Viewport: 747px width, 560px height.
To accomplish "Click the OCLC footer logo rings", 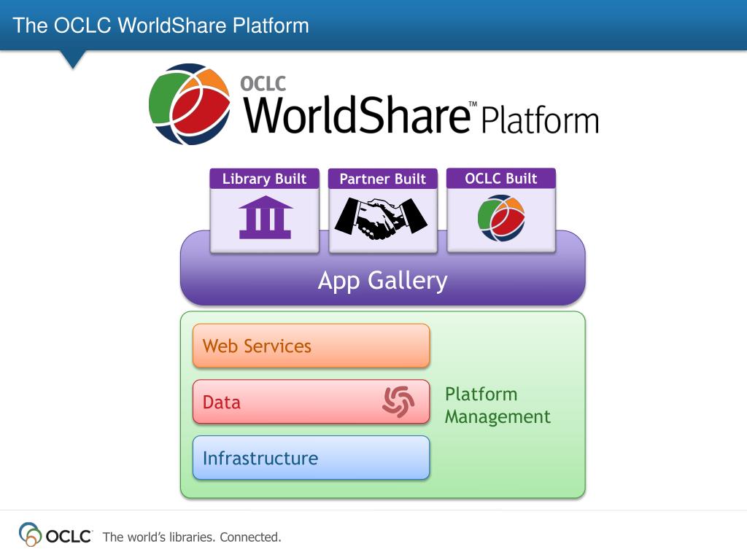I will [30, 534].
